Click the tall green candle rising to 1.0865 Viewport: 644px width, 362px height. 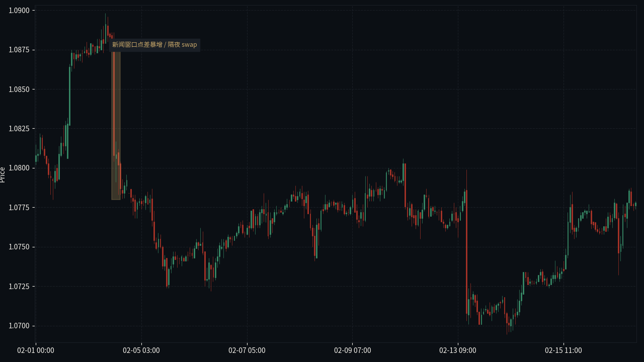(69, 96)
